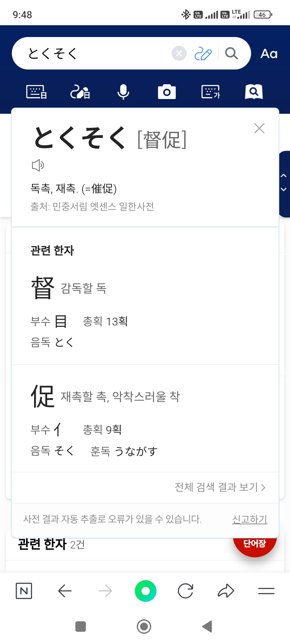The width and height of the screenshot is (290, 644).
Task: Close the とくそく definition popup
Action: [259, 128]
